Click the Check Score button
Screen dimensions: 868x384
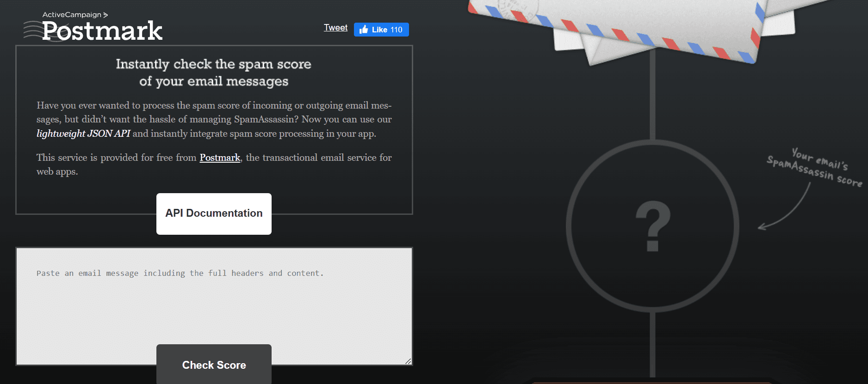(x=214, y=364)
